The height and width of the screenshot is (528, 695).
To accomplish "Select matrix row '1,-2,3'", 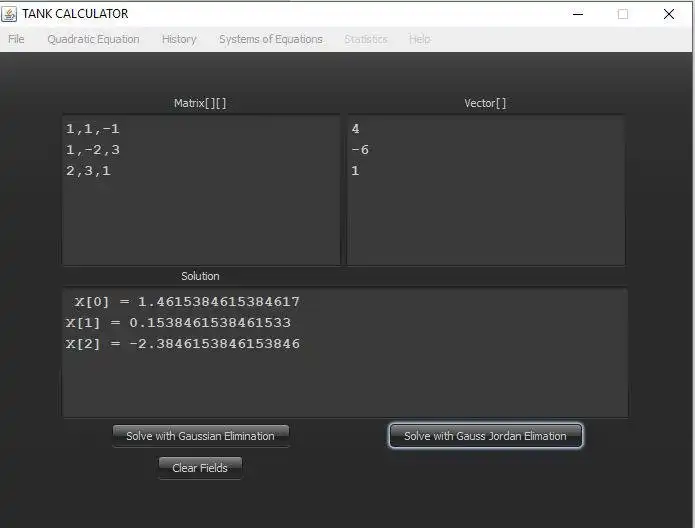I will click(93, 150).
